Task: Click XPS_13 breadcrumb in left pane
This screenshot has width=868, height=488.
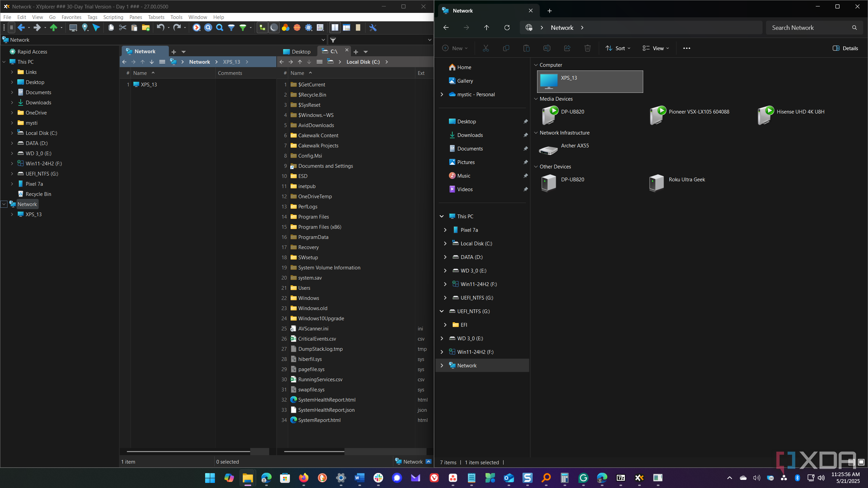Action: (232, 62)
